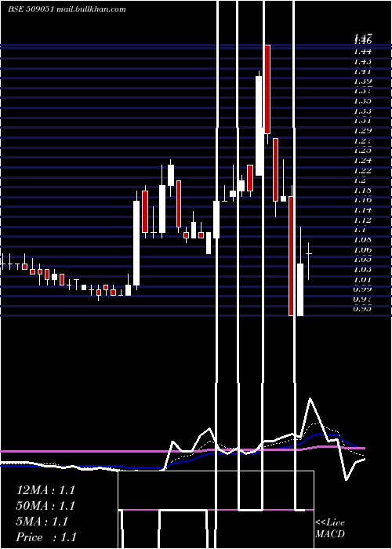Image resolution: width=392 pixels, height=549 pixels.
Task: Click the 1.08 price axis label
Action: pos(363,240)
